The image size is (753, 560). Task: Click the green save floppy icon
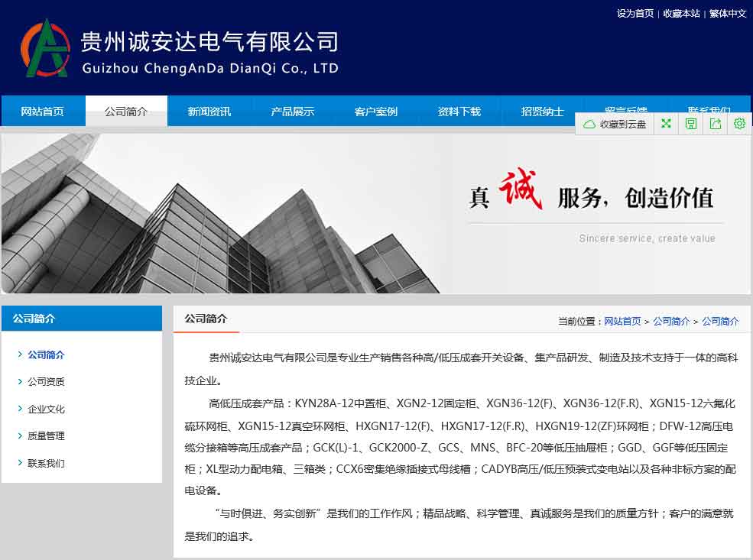pos(690,124)
